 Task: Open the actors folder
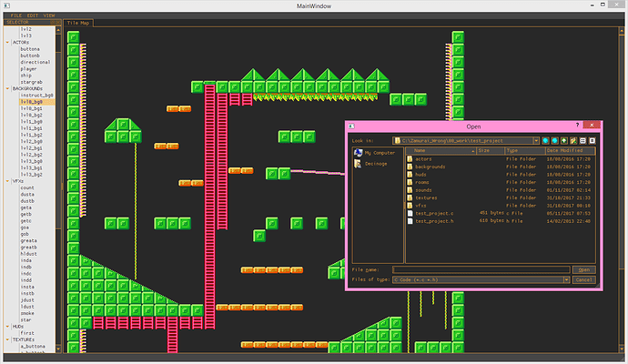tap(420, 159)
